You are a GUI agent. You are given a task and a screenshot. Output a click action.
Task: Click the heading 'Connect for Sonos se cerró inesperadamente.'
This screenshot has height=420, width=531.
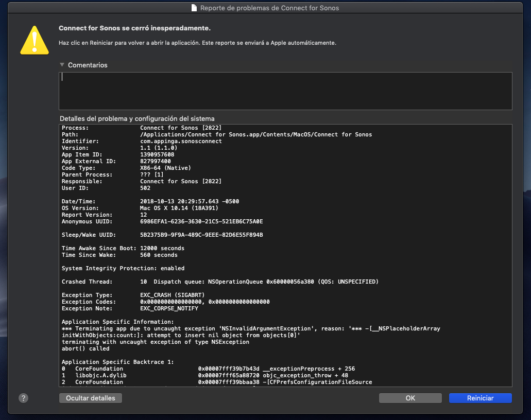(135, 28)
